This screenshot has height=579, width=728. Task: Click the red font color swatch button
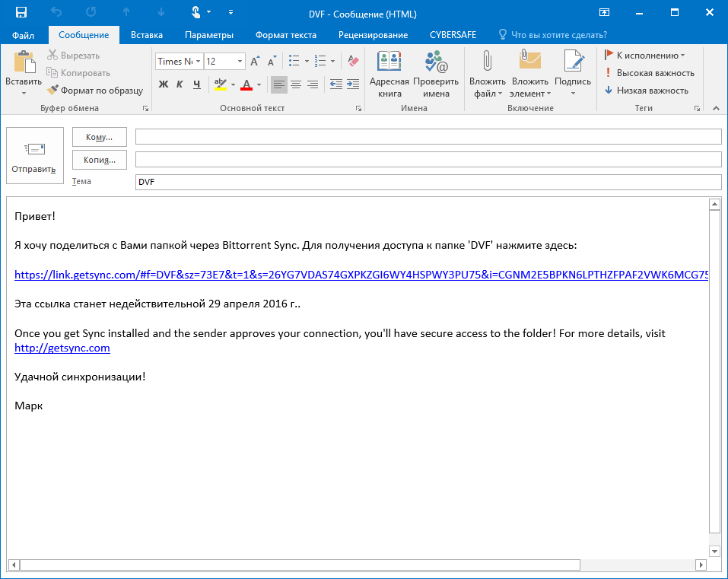coord(246,84)
